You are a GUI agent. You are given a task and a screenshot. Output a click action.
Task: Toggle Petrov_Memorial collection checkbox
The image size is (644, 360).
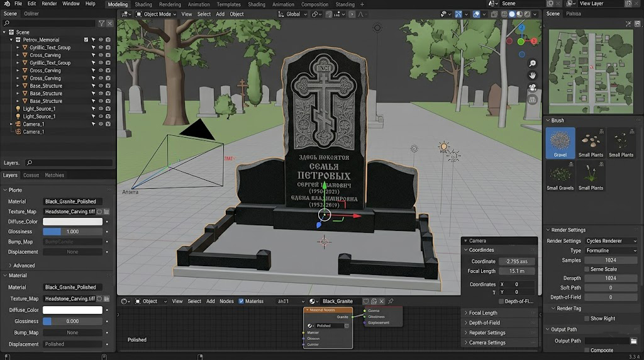86,40
